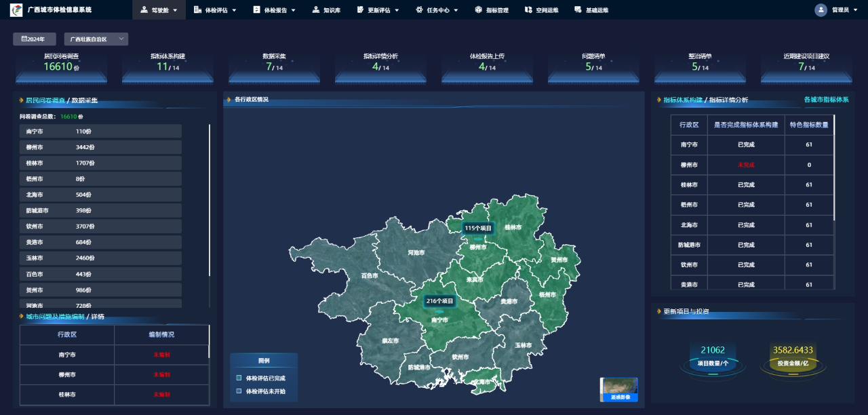Screen dimensions: 868x415
Task: Click the calendar icon beside 2024年
Action: (x=24, y=39)
